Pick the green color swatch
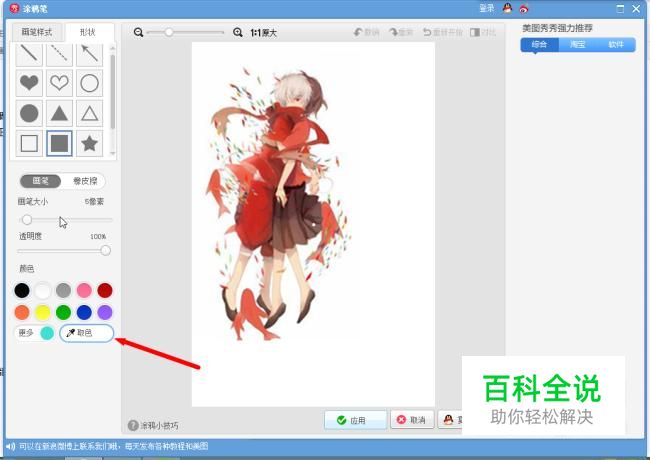 [63, 312]
